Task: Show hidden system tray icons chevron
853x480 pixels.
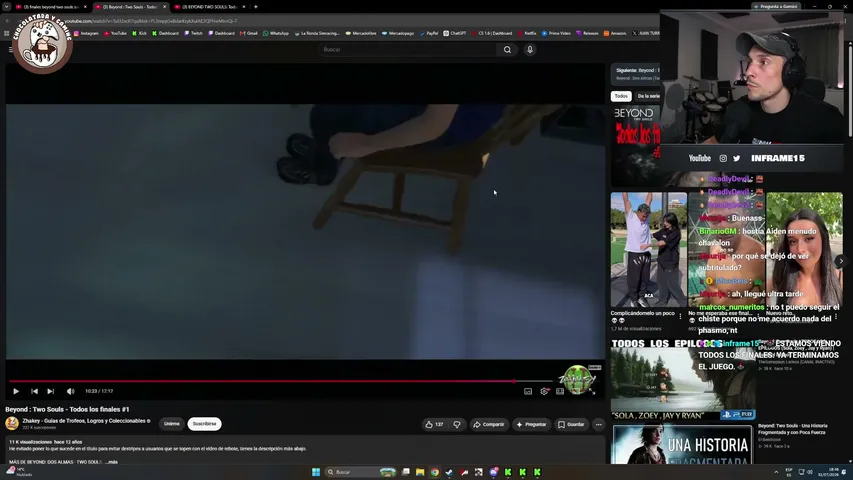Action: [x=776, y=472]
